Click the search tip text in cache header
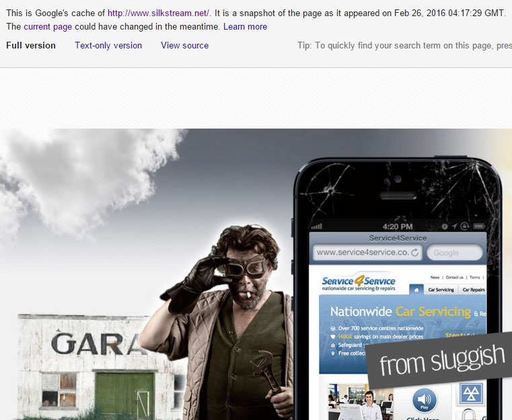 (x=404, y=45)
